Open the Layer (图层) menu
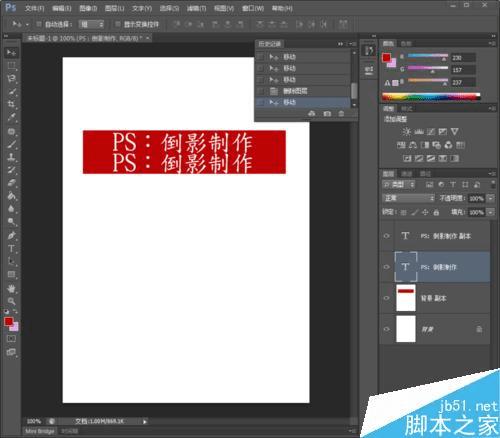This screenshot has width=500, height=438. point(114,8)
